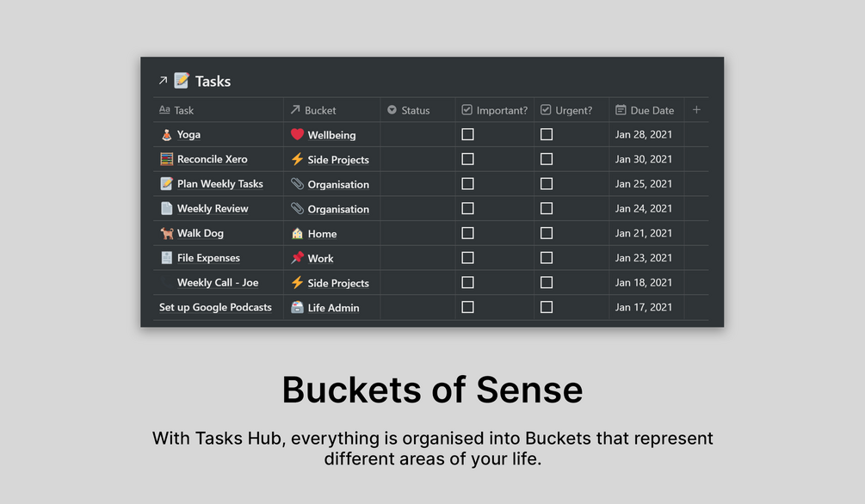Click the Jan 23, 2021 due date cell
The height and width of the screenshot is (504, 865).
click(x=644, y=258)
